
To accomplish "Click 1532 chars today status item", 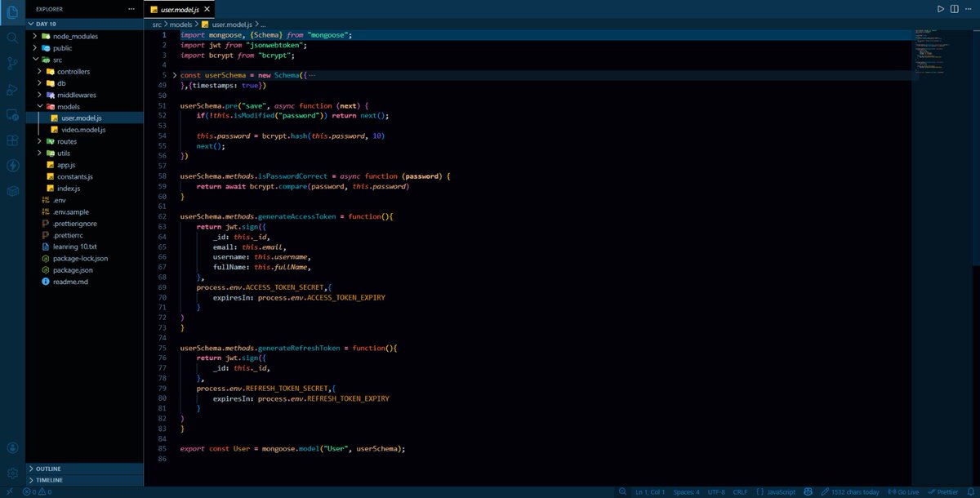I will pos(849,492).
